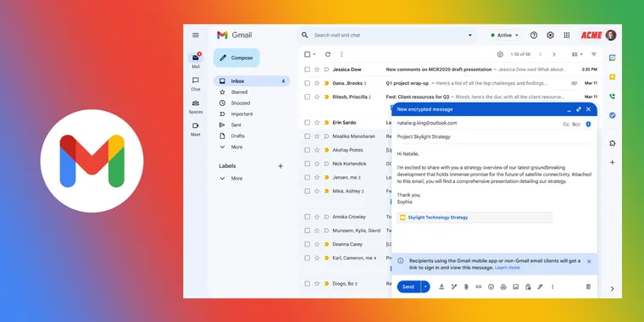Open compose more options menu

552,286
